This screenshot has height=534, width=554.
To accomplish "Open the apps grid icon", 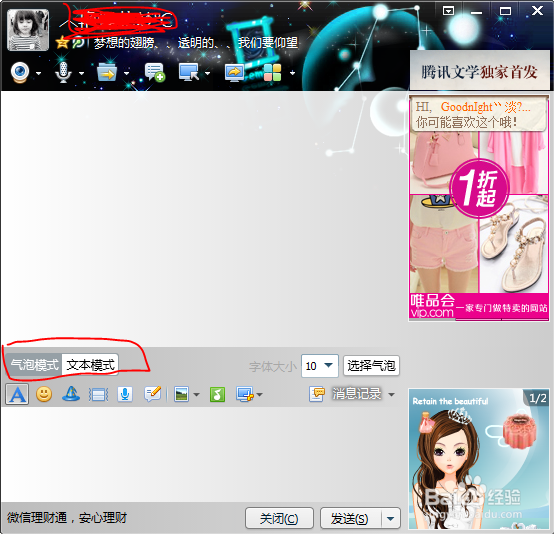I will [272, 72].
